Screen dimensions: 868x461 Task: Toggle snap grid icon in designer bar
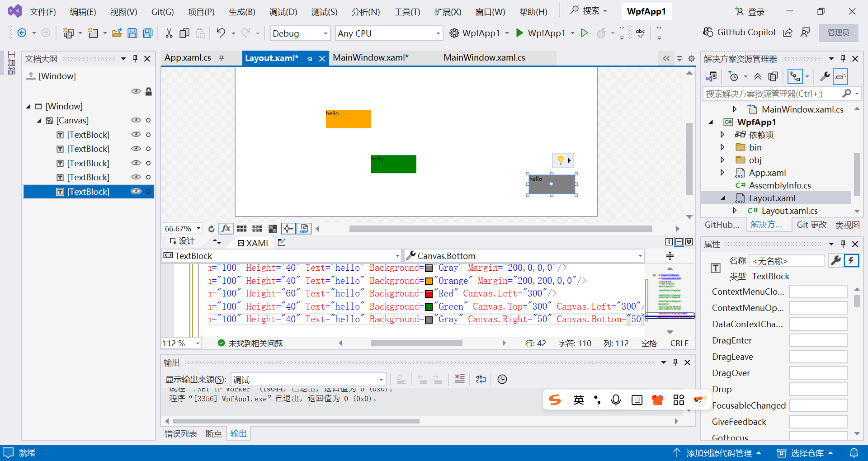(x=242, y=229)
